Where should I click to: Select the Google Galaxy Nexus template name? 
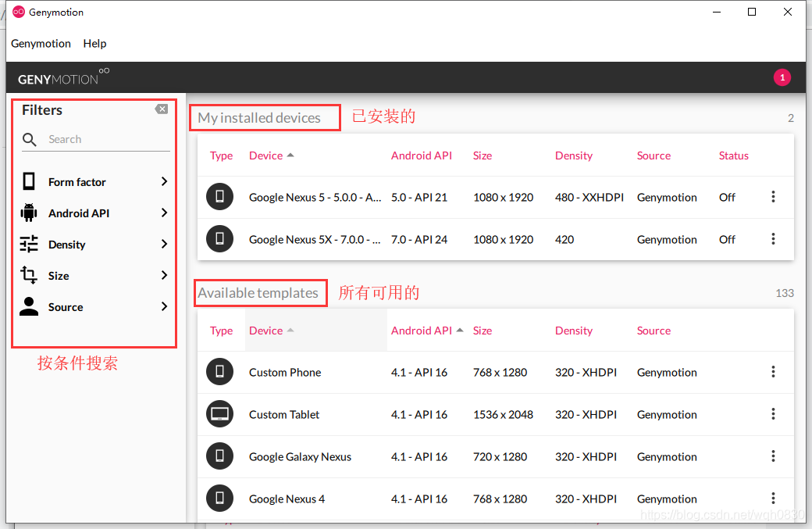tap(300, 457)
